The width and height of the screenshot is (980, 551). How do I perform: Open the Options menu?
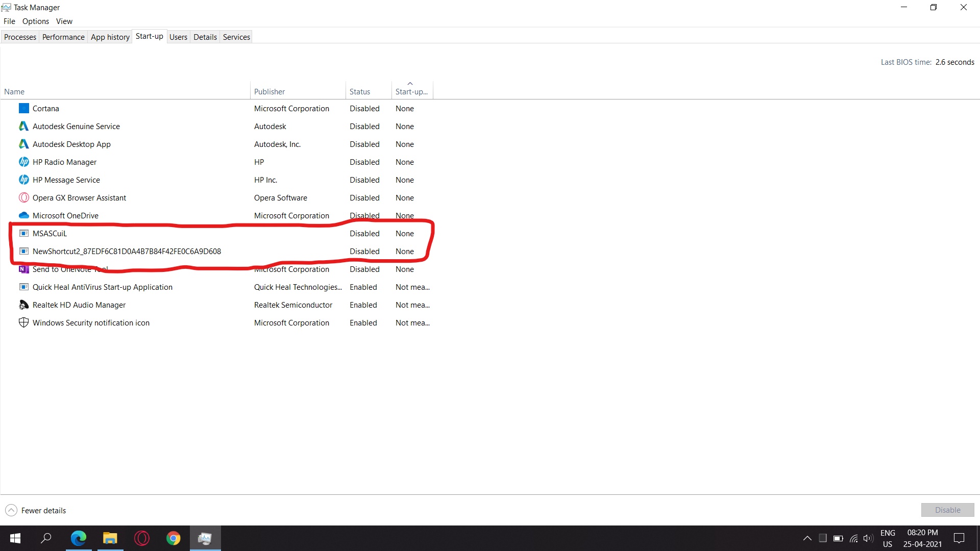click(x=36, y=21)
